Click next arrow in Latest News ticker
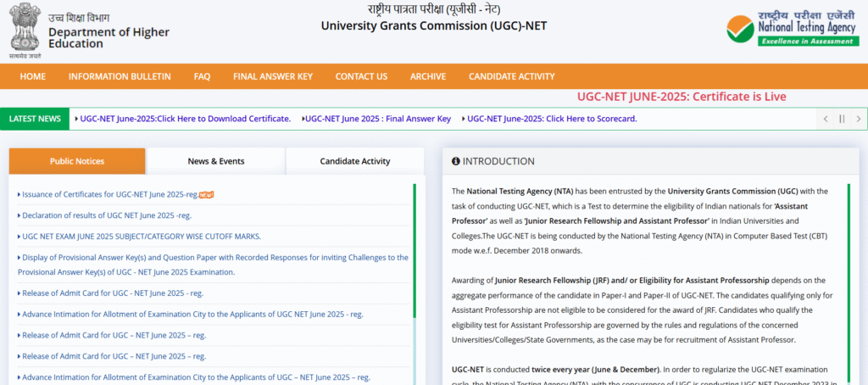The image size is (868, 385). 857,119
